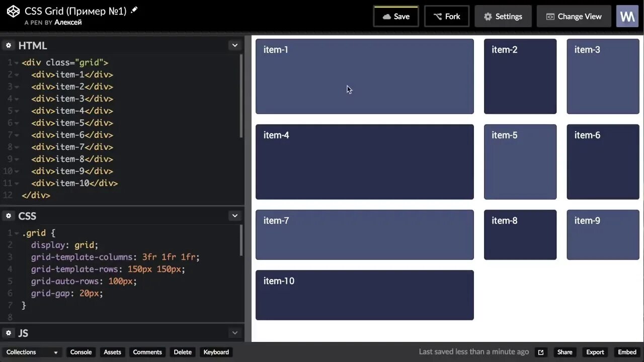Viewport: 644px width, 362px height.
Task: Click the eye icon on Change View
Action: (550, 16)
